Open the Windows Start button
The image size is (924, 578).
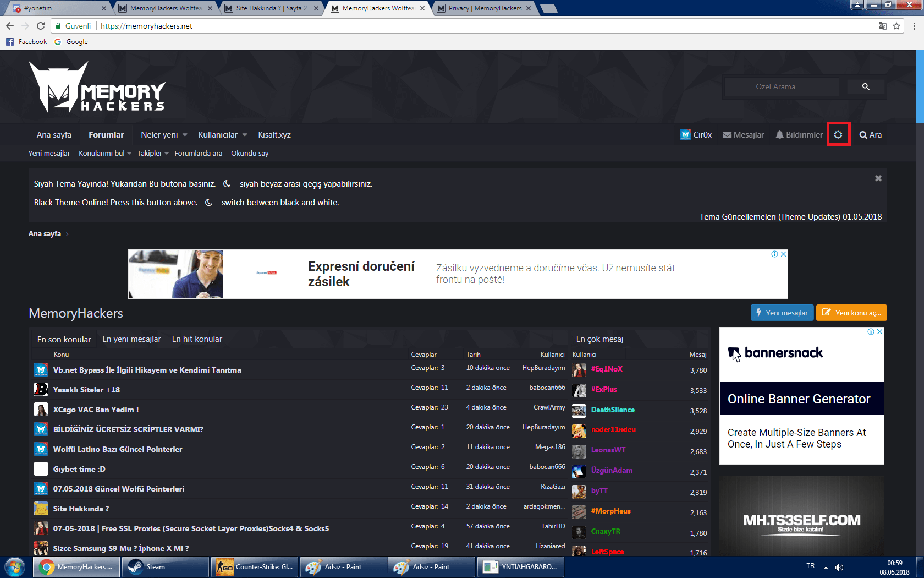point(15,567)
